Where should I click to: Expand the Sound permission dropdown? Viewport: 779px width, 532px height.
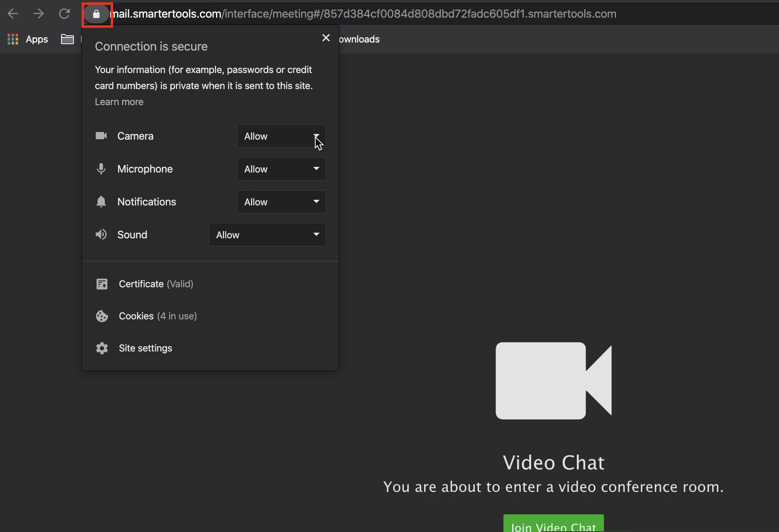pos(267,235)
